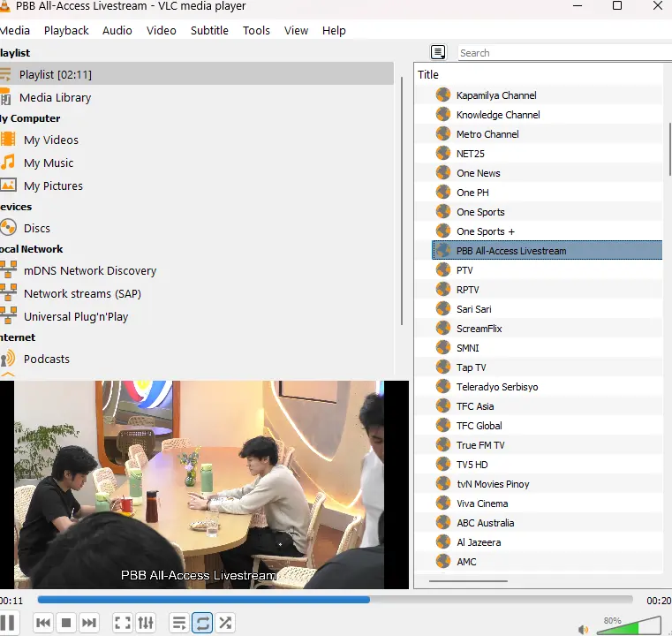Mute audio via the speaker icon
Viewport: 672px width, 636px height.
(583, 629)
